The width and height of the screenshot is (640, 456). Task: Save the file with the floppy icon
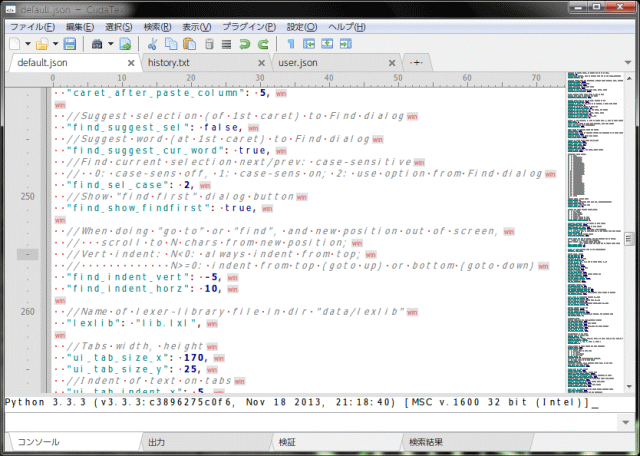click(70, 44)
